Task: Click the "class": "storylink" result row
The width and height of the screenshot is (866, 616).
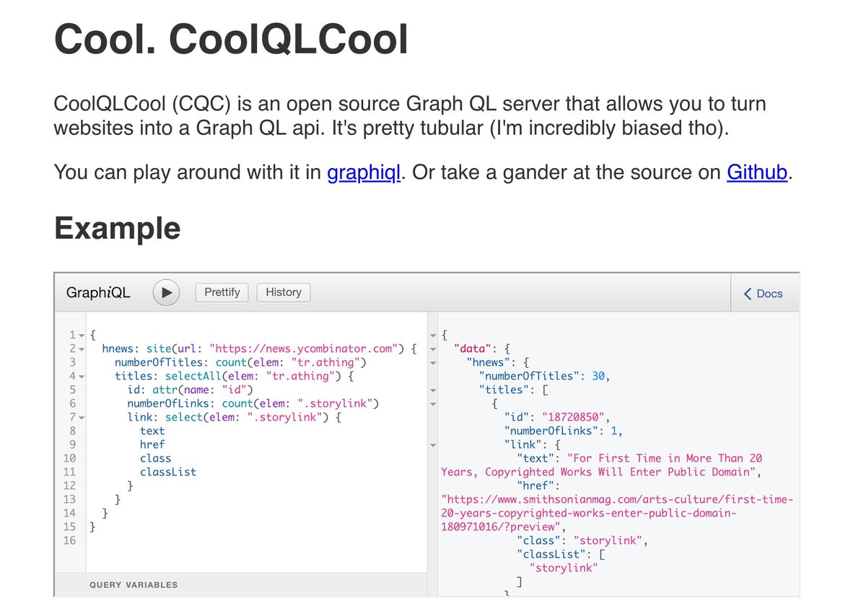Action: pyautogui.click(x=583, y=541)
